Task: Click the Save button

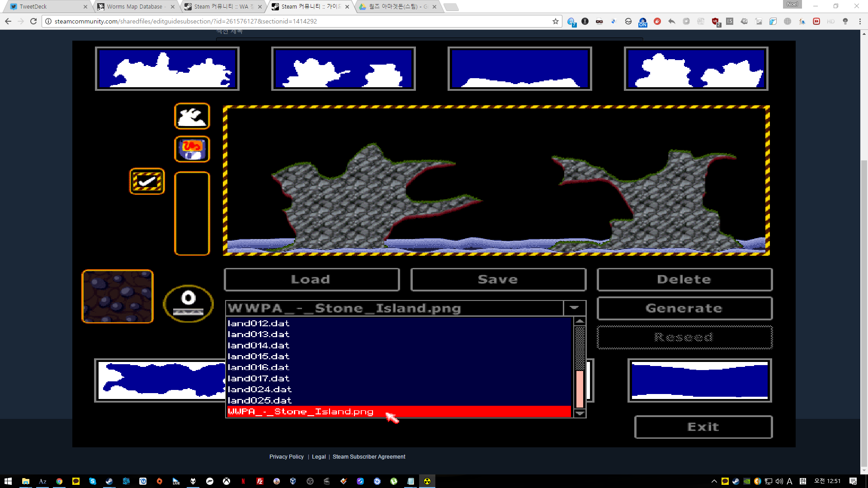Action: (x=498, y=280)
